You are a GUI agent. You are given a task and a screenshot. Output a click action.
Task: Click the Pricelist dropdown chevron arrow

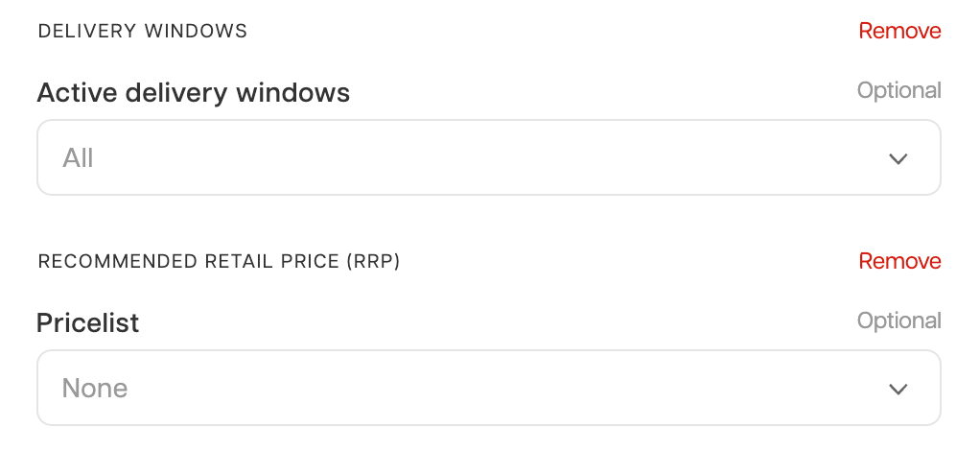(898, 389)
